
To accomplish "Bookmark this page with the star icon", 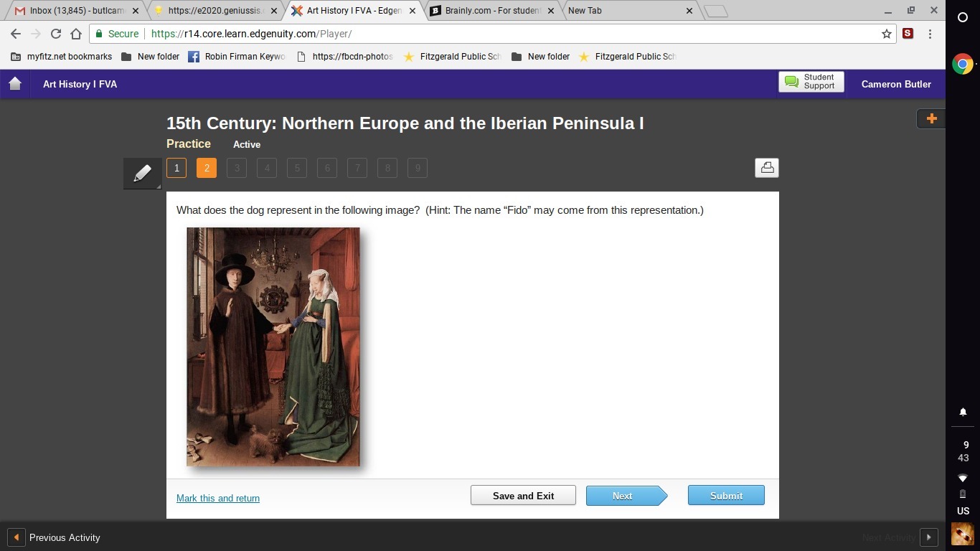I will point(887,34).
